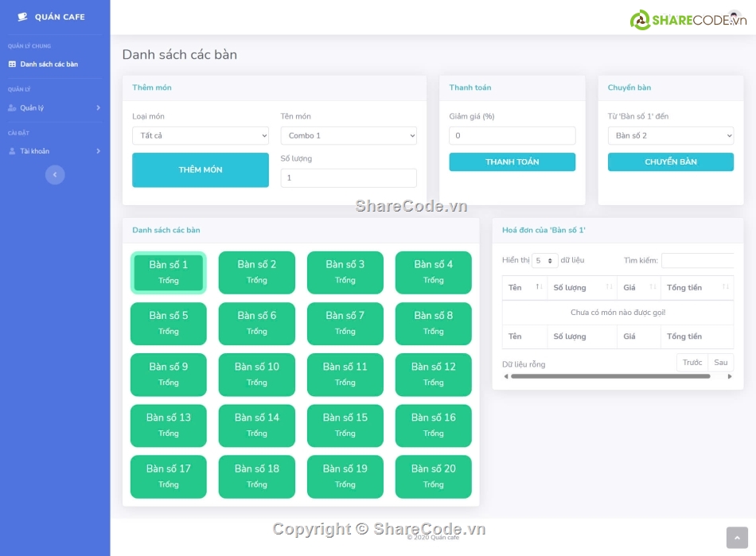Click the '© 2020 Quán cafe' footer text

pos(433,538)
